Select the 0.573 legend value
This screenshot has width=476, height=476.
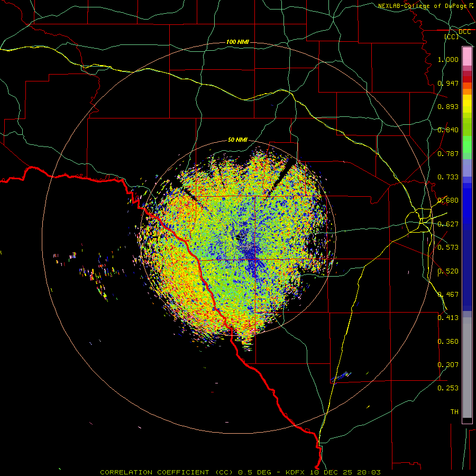pos(448,248)
